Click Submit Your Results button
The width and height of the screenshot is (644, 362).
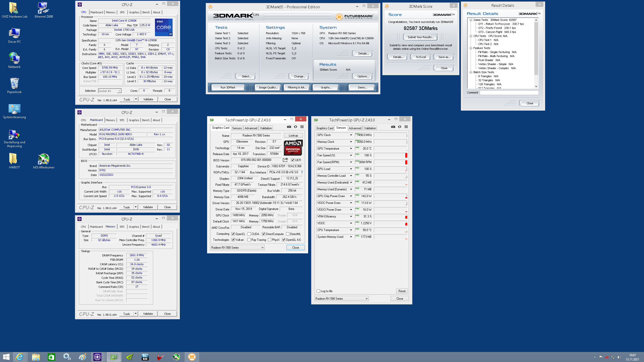coord(421,37)
